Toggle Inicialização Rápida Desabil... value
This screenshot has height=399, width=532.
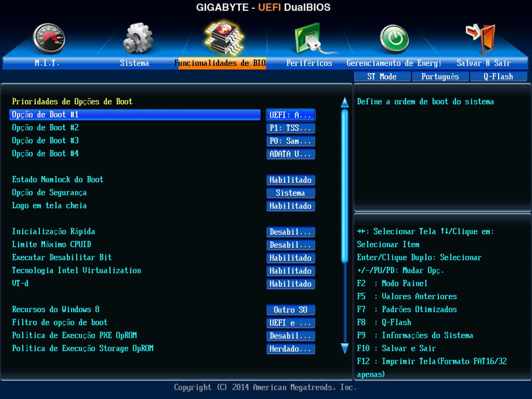point(290,232)
